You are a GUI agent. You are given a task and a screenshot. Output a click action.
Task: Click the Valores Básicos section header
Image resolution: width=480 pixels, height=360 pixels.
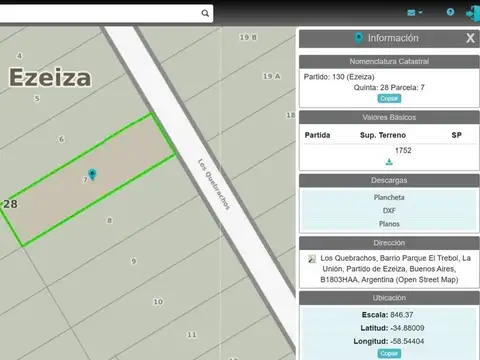click(x=389, y=117)
